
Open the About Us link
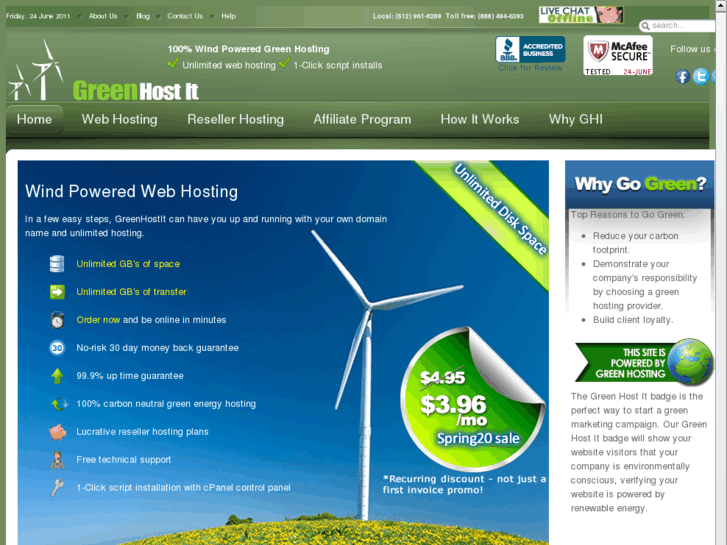pos(103,16)
